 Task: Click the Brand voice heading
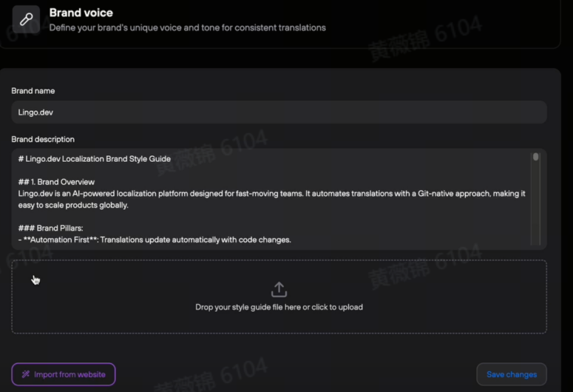[81, 13]
